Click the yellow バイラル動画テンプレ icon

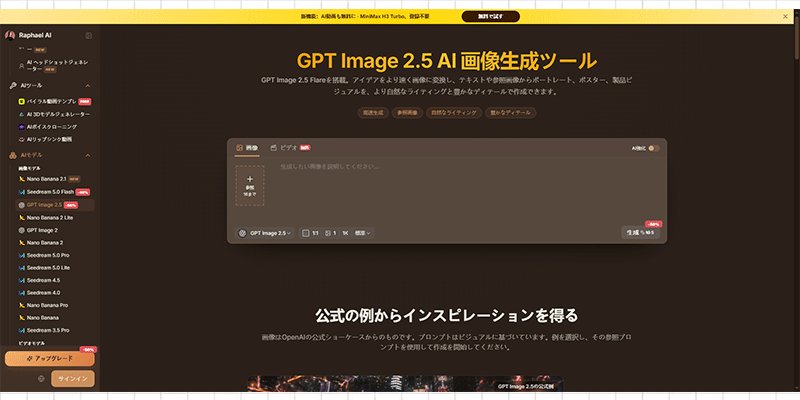click(x=21, y=102)
